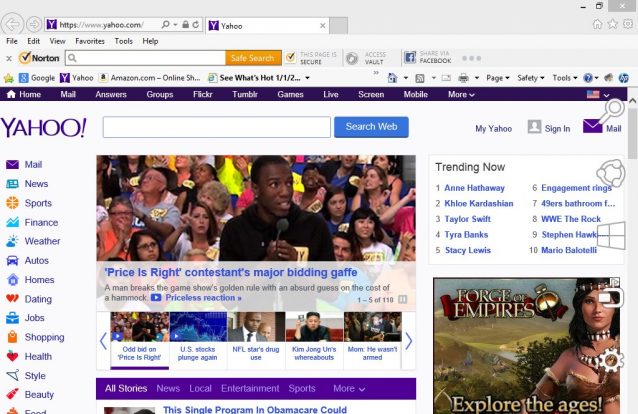Switch to the Entertainment stories tab
Screen dimensions: 638x414
(x=250, y=389)
